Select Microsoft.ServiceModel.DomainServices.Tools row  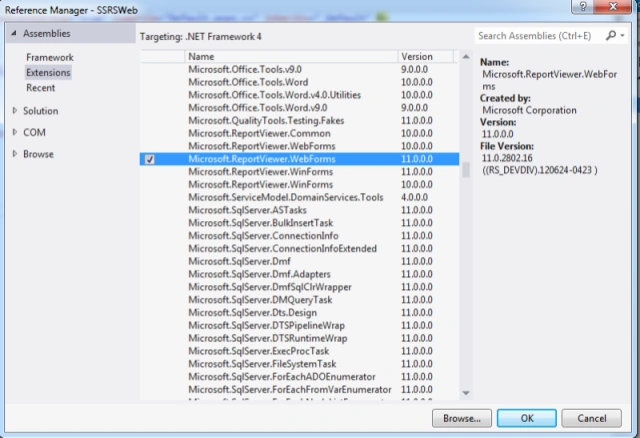click(x=299, y=198)
